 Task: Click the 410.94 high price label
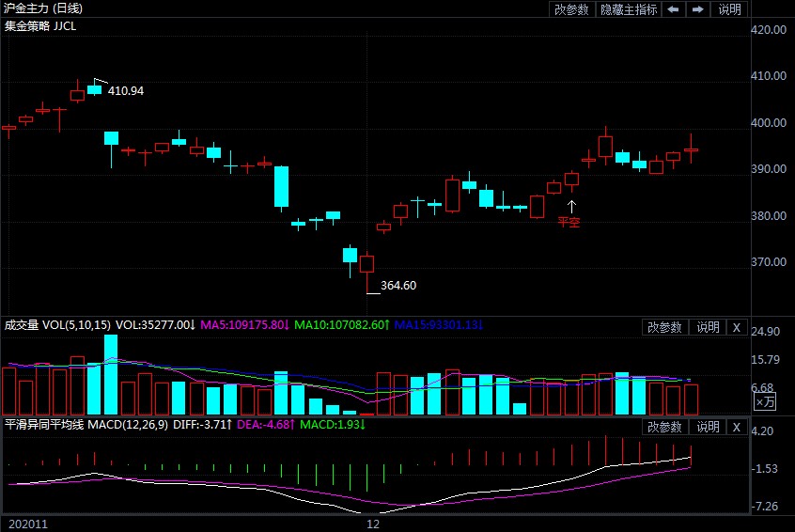pyautogui.click(x=126, y=91)
